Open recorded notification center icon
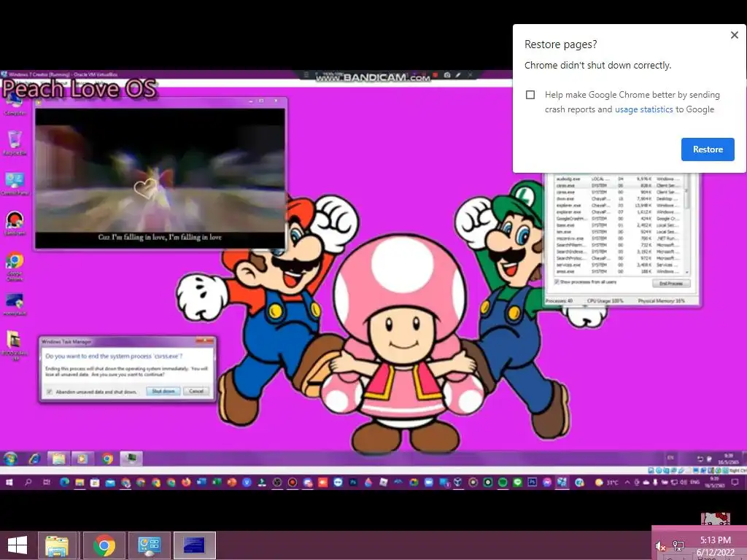The height and width of the screenshot is (560, 747). click(735, 483)
